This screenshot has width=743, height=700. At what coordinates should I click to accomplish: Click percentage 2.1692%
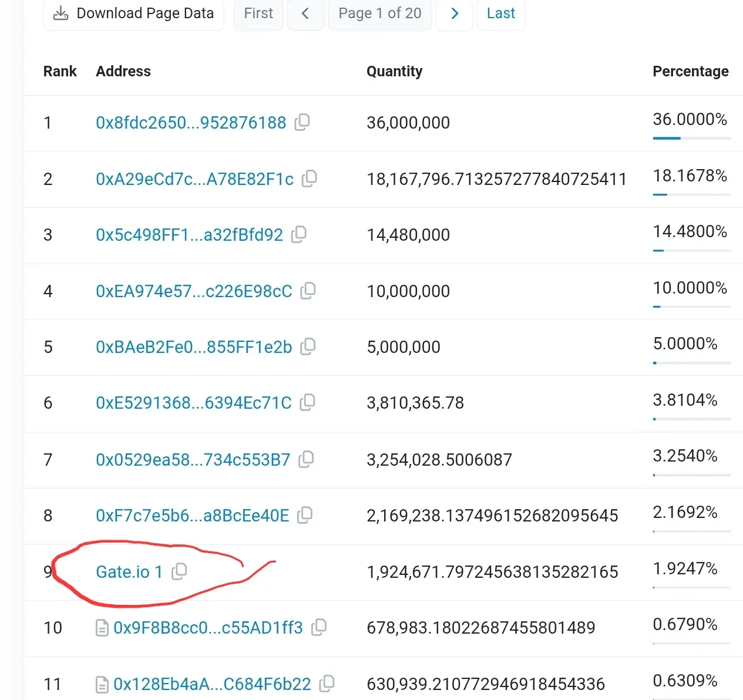(x=685, y=512)
